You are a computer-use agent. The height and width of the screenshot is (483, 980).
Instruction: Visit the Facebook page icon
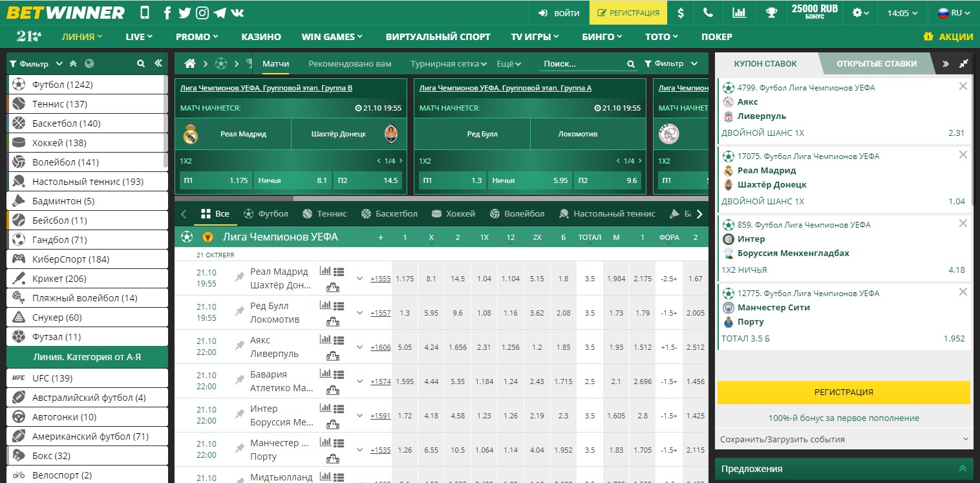[x=167, y=13]
